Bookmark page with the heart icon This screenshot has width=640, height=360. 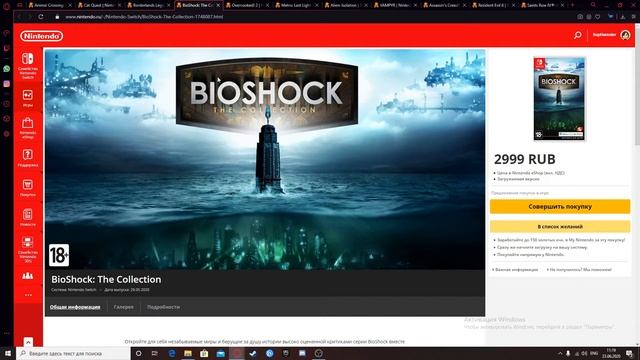coord(598,17)
